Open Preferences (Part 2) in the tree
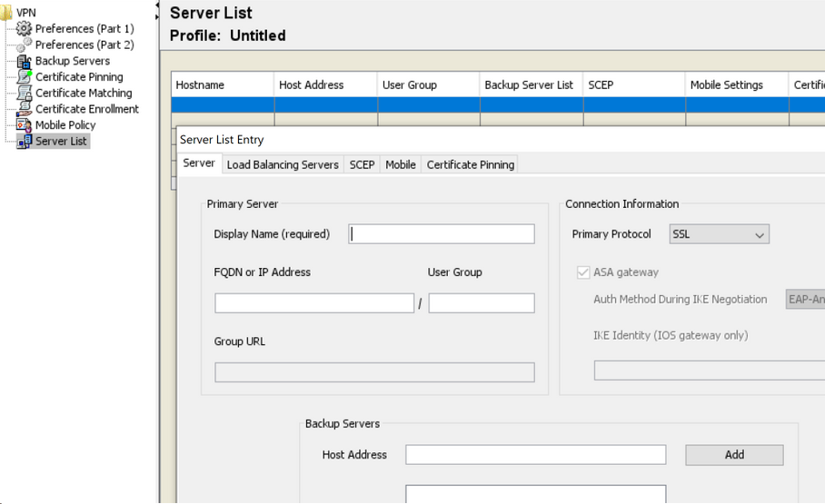The image size is (825, 504). point(84,44)
